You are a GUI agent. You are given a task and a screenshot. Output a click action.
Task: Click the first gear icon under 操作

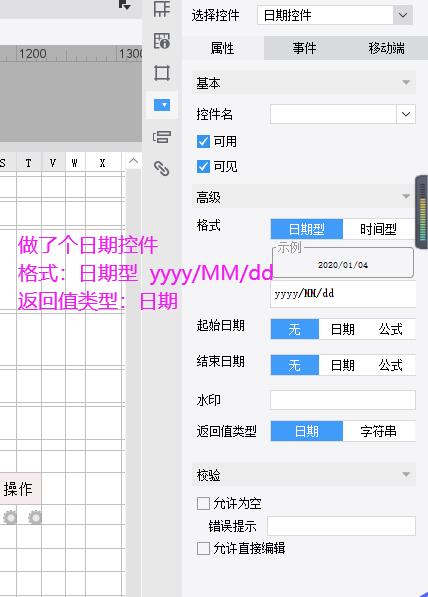[10, 517]
